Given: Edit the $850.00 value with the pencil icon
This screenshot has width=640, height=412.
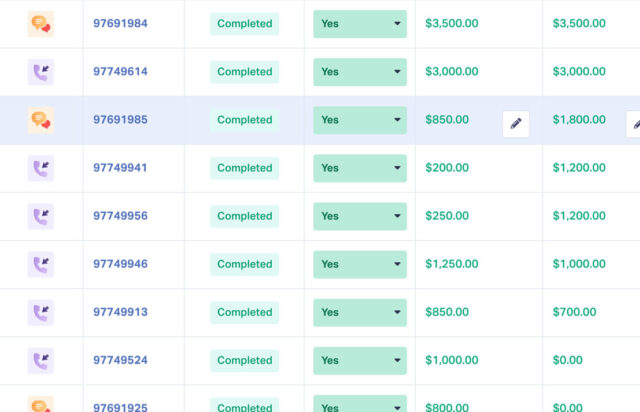Looking at the screenshot, I should 516,124.
